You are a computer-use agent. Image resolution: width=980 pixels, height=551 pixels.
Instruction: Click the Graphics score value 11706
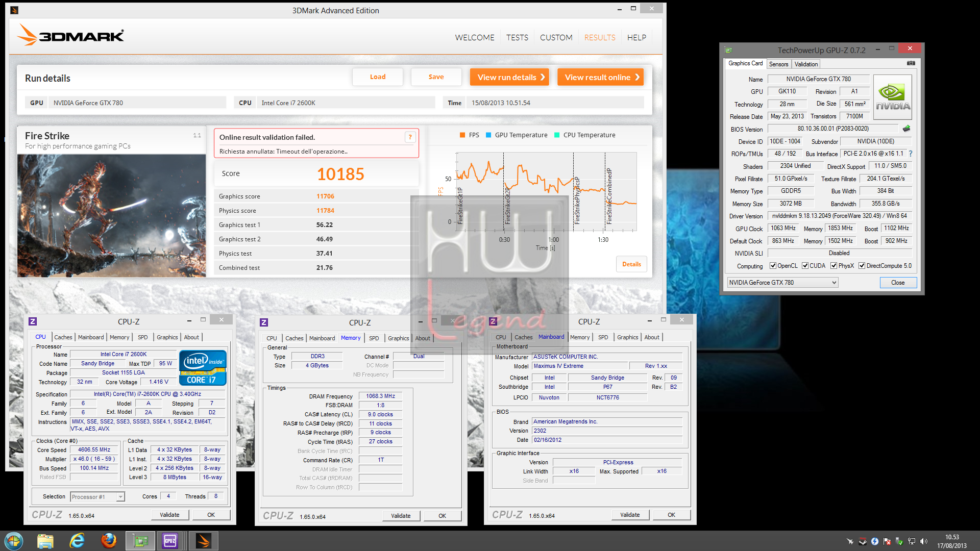325,196
